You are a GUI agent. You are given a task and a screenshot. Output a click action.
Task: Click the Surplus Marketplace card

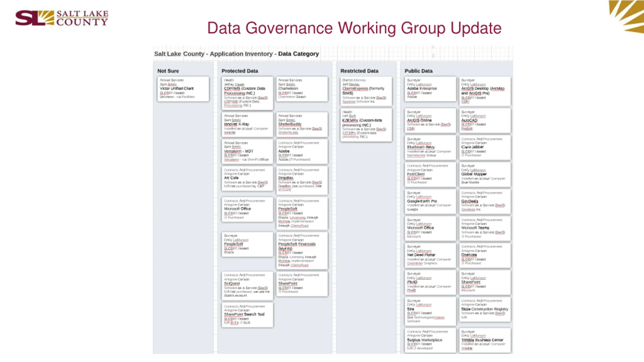[x=430, y=340]
